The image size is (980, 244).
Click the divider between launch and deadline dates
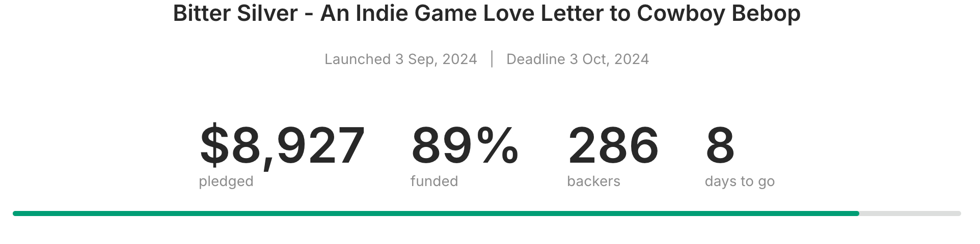[x=492, y=59]
